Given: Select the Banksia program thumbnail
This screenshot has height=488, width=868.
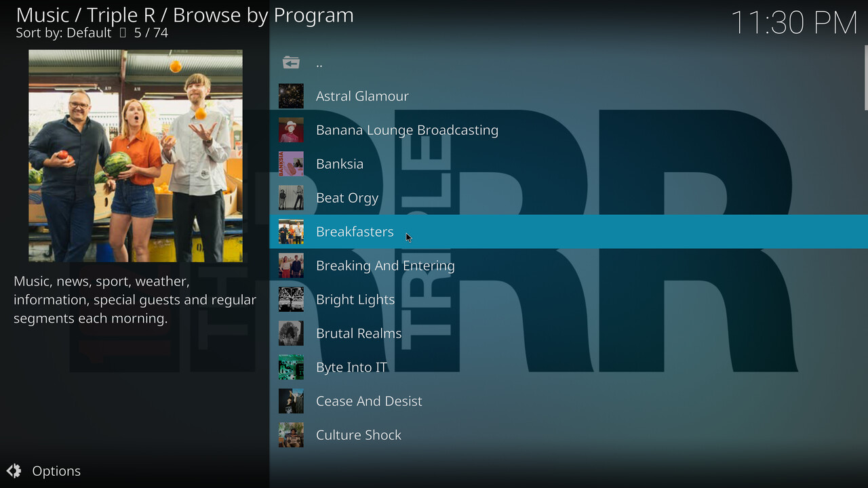Looking at the screenshot, I should [291, 164].
